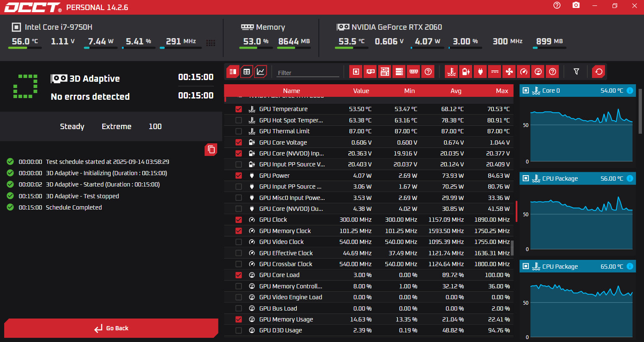The width and height of the screenshot is (644, 342).
Task: Uncheck the GPU Memory Usage checkbox
Action: [x=239, y=319]
